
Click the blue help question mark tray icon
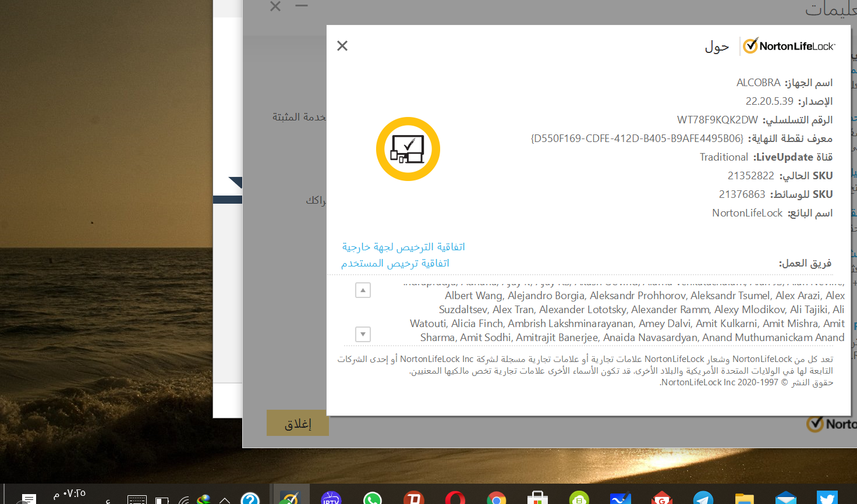pyautogui.click(x=250, y=499)
